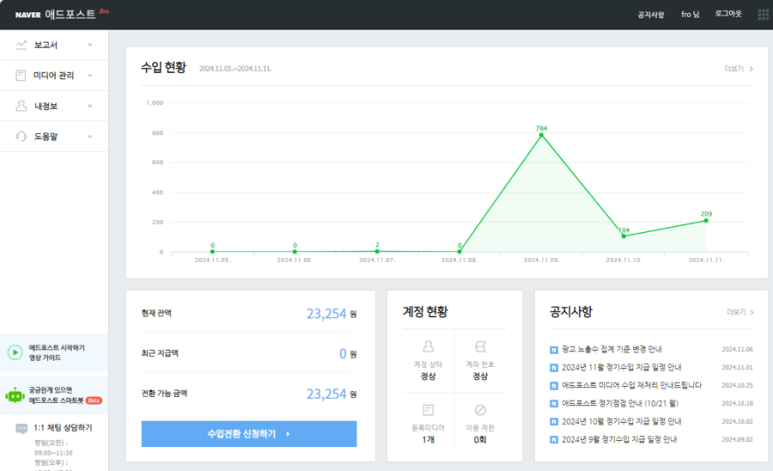773x471 pixels.
Task: Click the 도움말 headset icon
Action: point(21,136)
